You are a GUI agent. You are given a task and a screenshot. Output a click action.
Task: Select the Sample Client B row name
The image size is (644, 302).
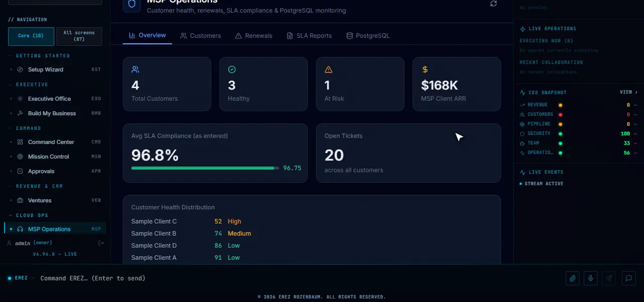pyautogui.click(x=154, y=234)
